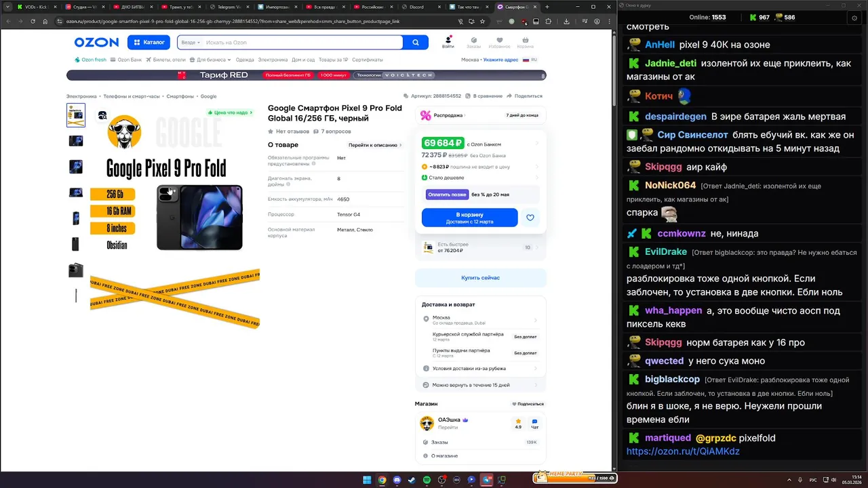Screen dimensions: 868x488
Task: Expand Условия доставки из-за рубежа
Action: [481, 368]
